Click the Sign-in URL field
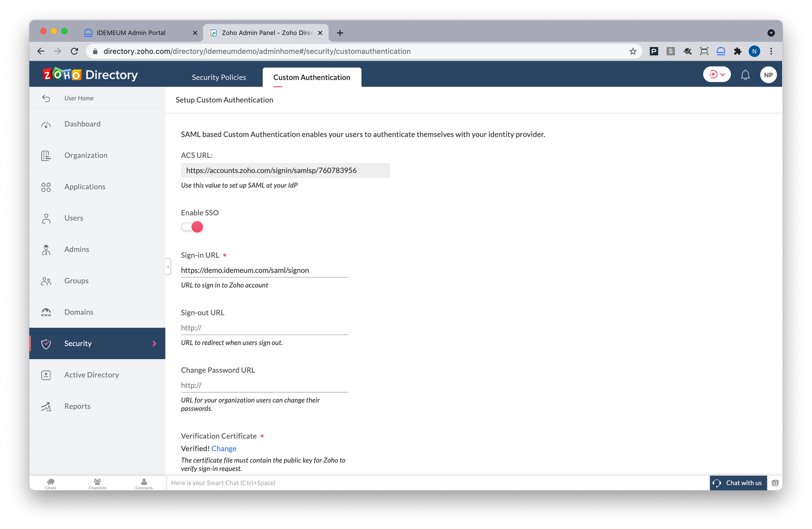This screenshot has width=812, height=529. 265,271
